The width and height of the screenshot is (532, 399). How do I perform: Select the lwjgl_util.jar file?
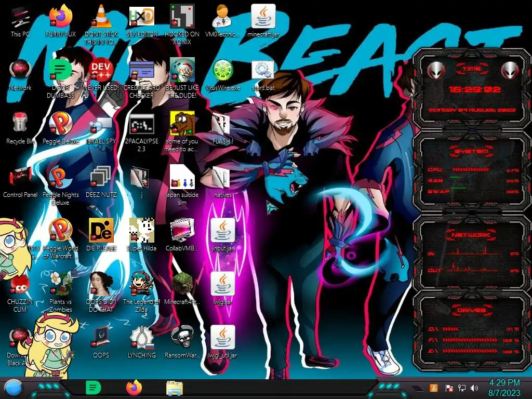(222, 338)
